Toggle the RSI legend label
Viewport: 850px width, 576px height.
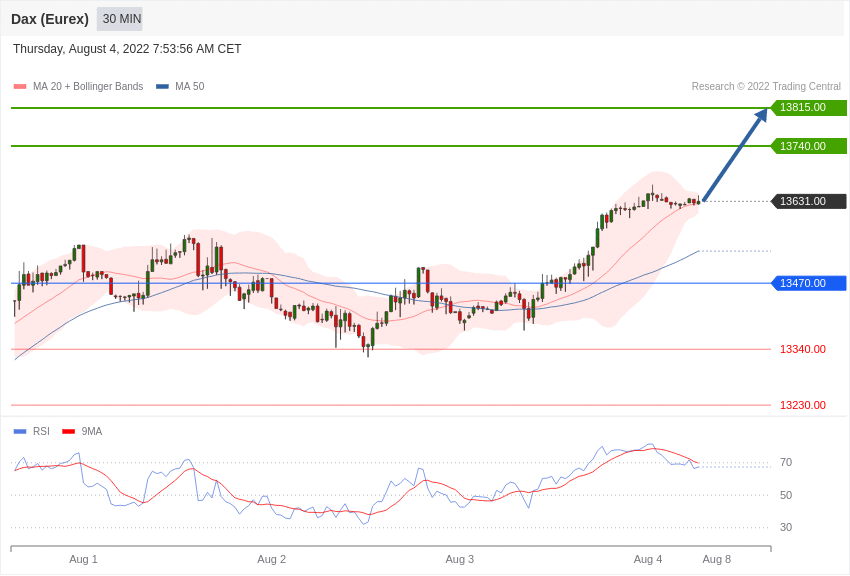pos(41,432)
